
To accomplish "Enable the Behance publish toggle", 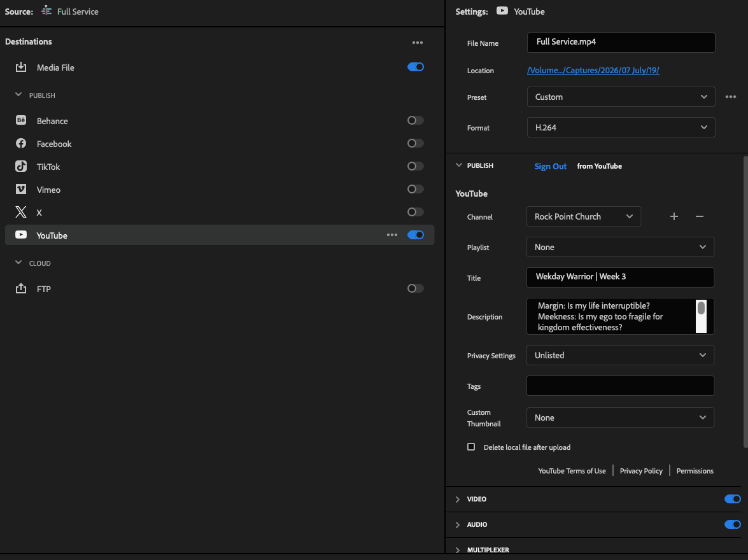I will [x=416, y=120].
